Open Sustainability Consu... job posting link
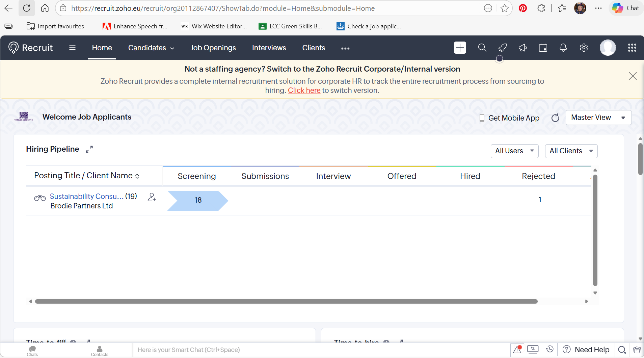 click(87, 196)
